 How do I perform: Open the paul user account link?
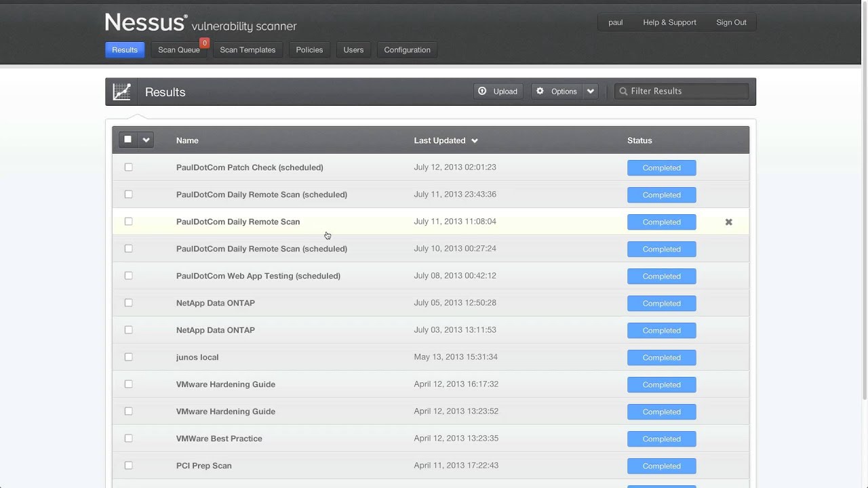(x=615, y=22)
